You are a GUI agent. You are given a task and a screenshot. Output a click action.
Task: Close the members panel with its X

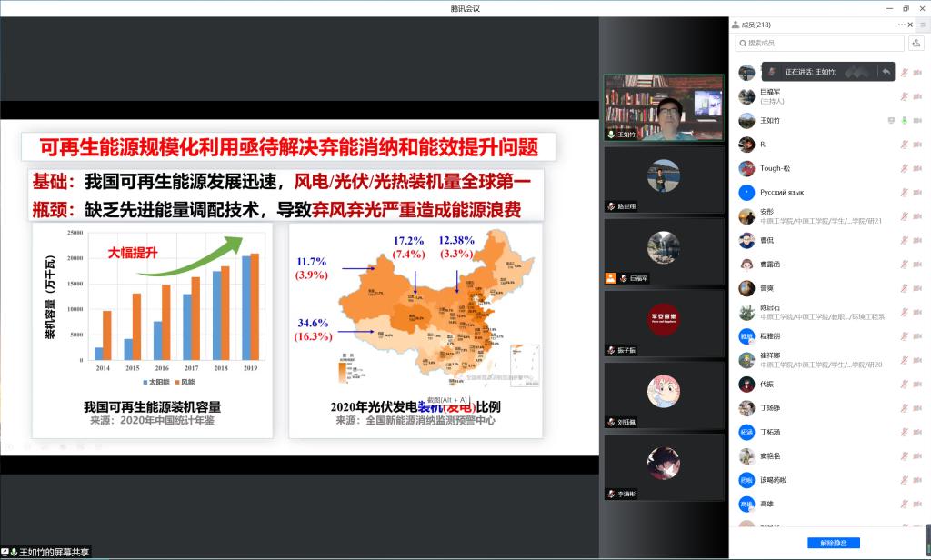910,25
